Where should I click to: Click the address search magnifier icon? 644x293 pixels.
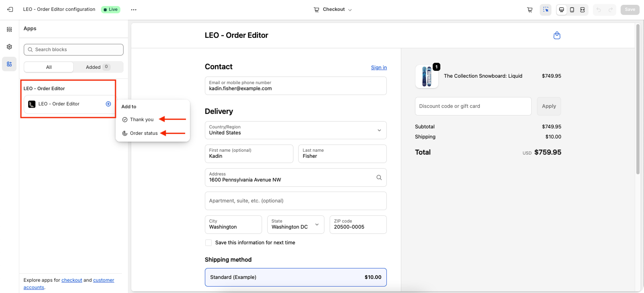click(x=379, y=177)
